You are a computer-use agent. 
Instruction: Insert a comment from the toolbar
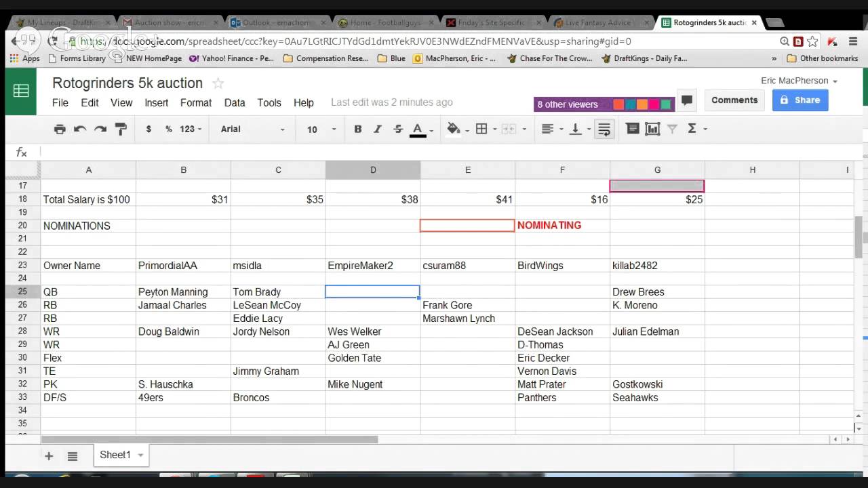coord(633,129)
